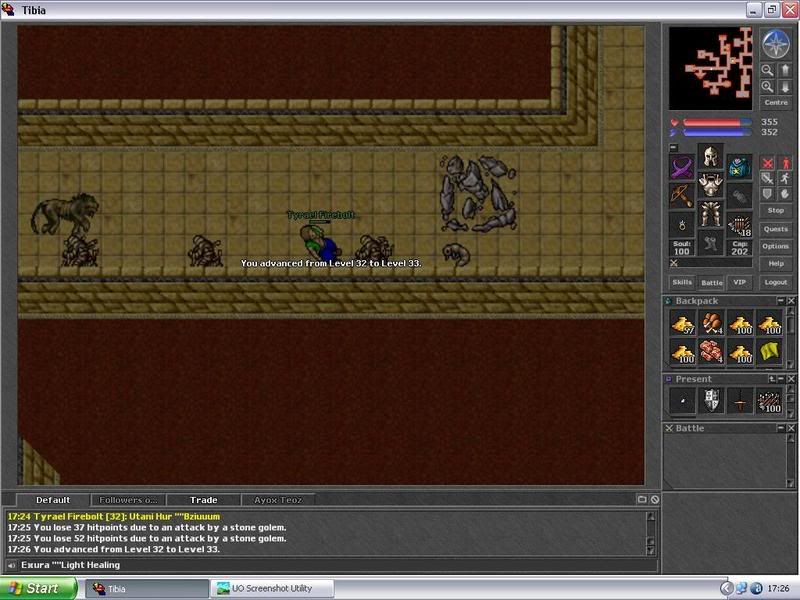The height and width of the screenshot is (600, 800).
Task: Click the Backpack scrollbar thumb
Action: coord(791,324)
